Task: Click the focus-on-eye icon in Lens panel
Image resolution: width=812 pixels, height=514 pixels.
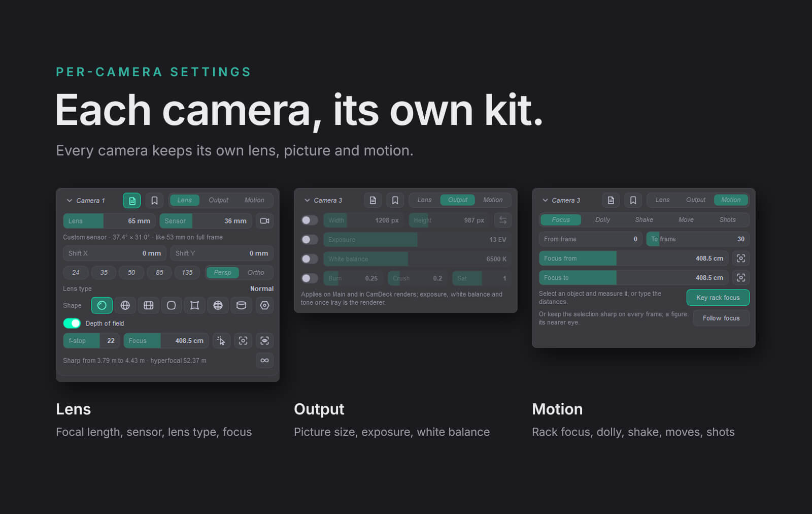Action: coord(264,341)
